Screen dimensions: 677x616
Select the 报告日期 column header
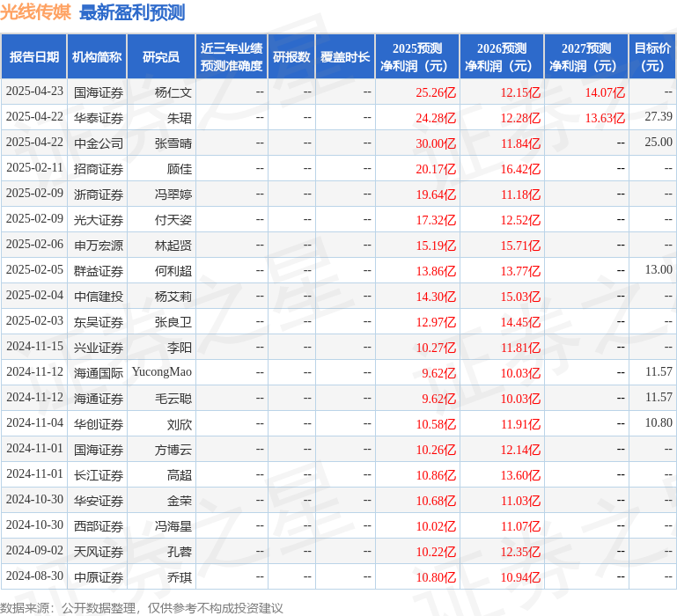pos(34,57)
